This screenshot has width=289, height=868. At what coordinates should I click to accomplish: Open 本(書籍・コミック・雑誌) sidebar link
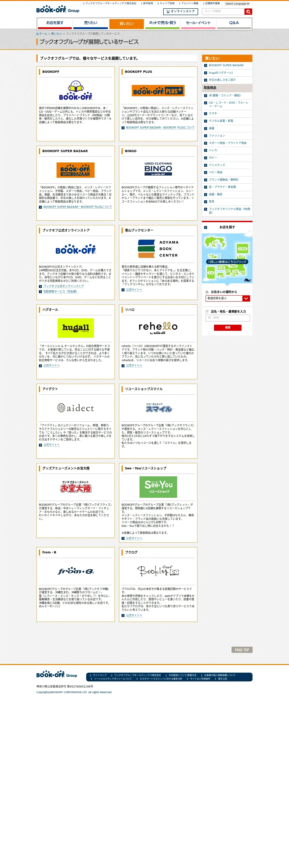click(x=225, y=95)
